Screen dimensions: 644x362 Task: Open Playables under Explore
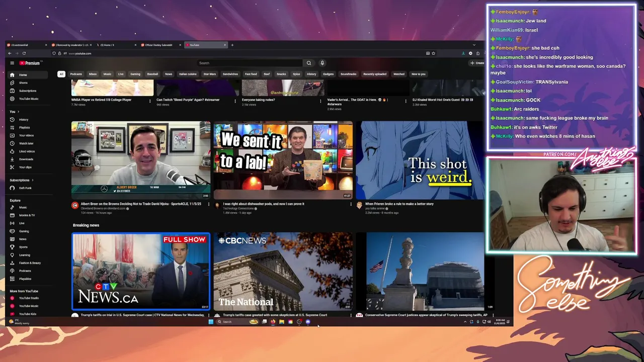(x=25, y=279)
